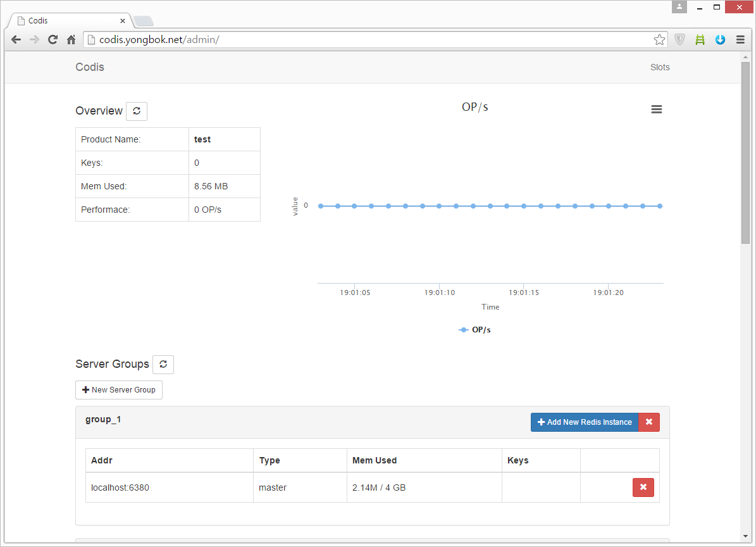
Task: Open the browser home page icon
Action: click(x=71, y=40)
